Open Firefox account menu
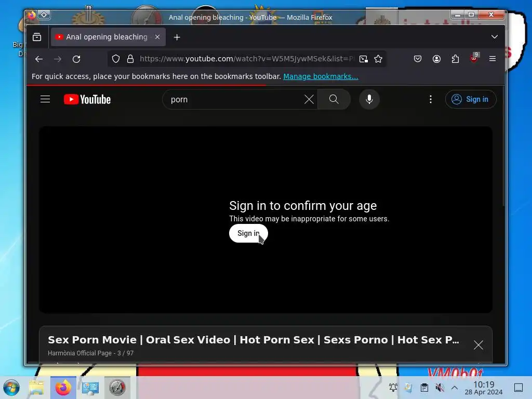The height and width of the screenshot is (399, 532). point(436,59)
